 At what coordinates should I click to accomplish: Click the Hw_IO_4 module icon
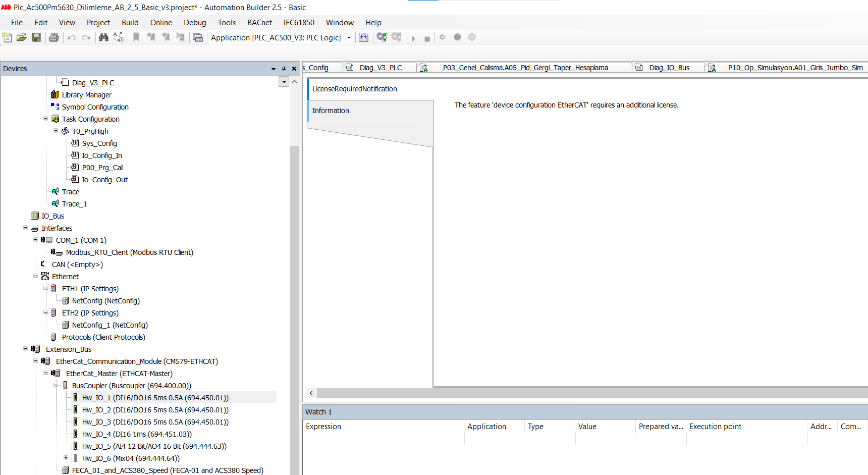pyautogui.click(x=75, y=434)
